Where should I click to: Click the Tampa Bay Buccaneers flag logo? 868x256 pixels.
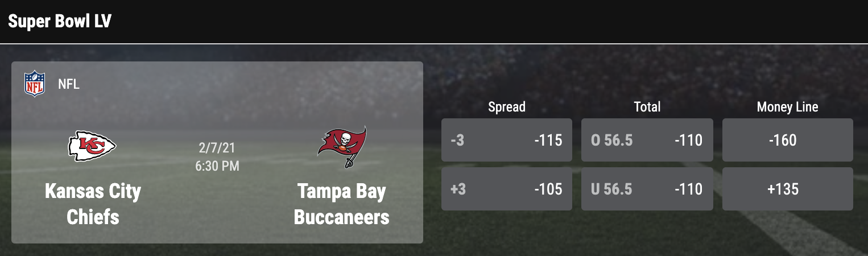tap(342, 147)
